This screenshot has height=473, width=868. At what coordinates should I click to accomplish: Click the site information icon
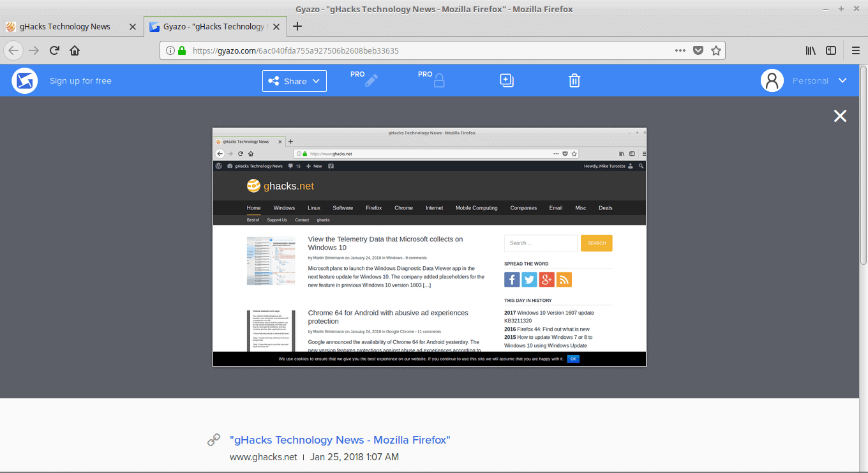click(170, 50)
